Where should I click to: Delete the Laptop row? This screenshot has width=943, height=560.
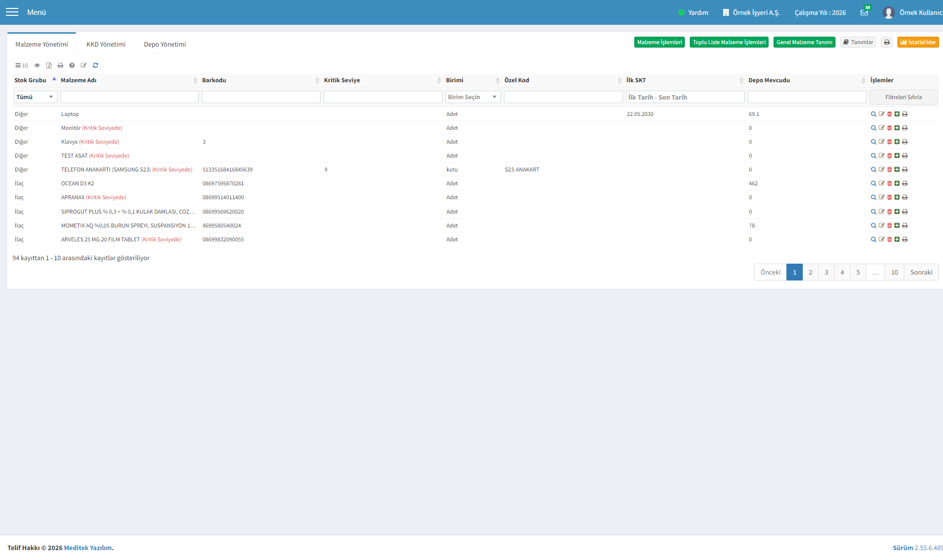point(889,114)
